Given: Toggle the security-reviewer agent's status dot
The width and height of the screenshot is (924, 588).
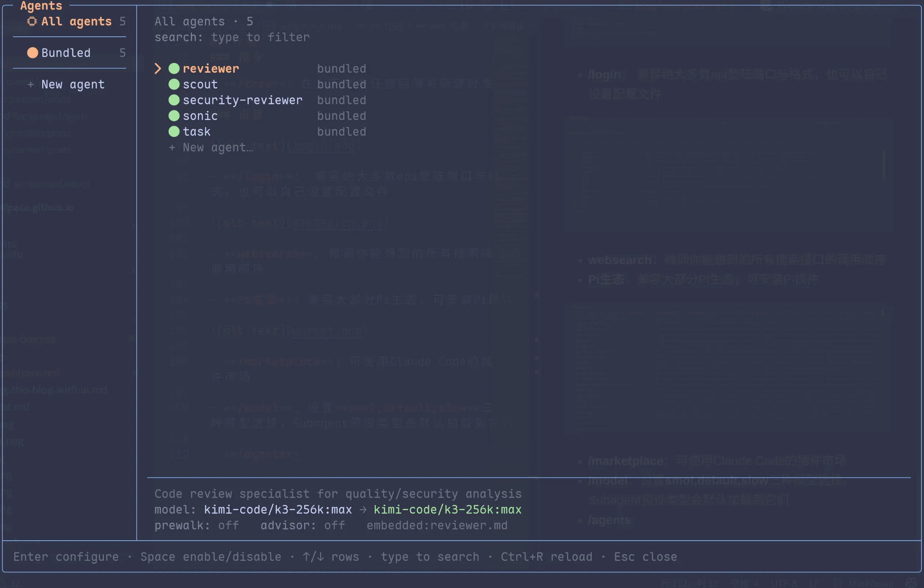Looking at the screenshot, I should click(174, 100).
